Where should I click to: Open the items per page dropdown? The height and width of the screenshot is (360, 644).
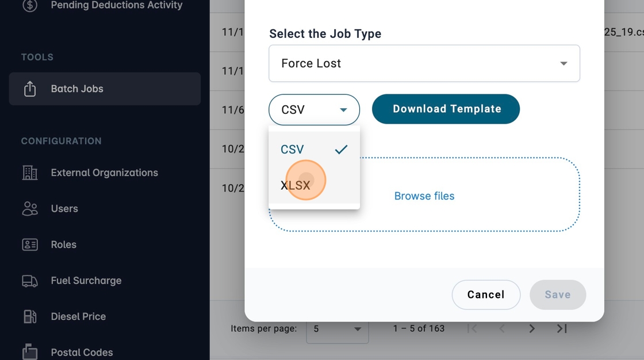337,329
